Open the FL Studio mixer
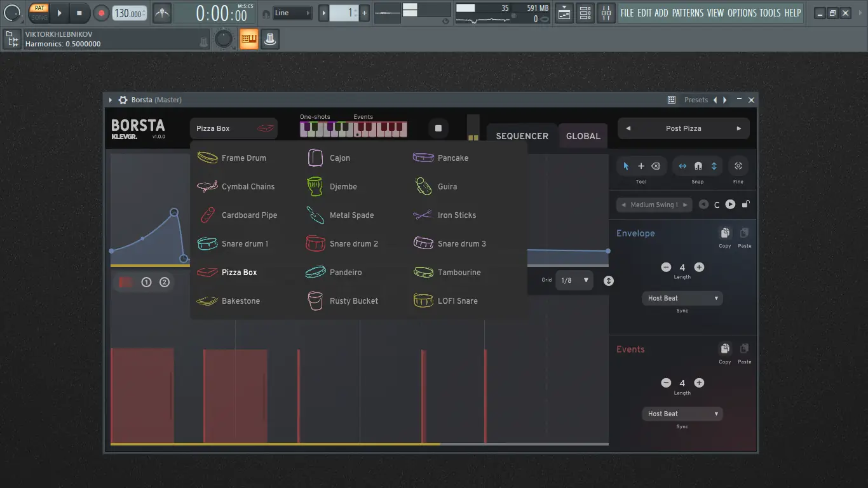Screen dimensions: 868x488 [x=606, y=13]
